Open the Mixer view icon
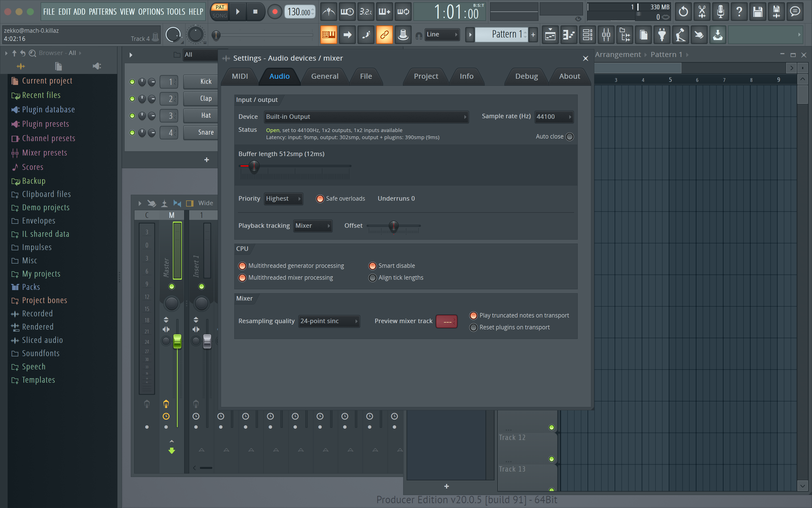This screenshot has height=508, width=812. pos(606,35)
